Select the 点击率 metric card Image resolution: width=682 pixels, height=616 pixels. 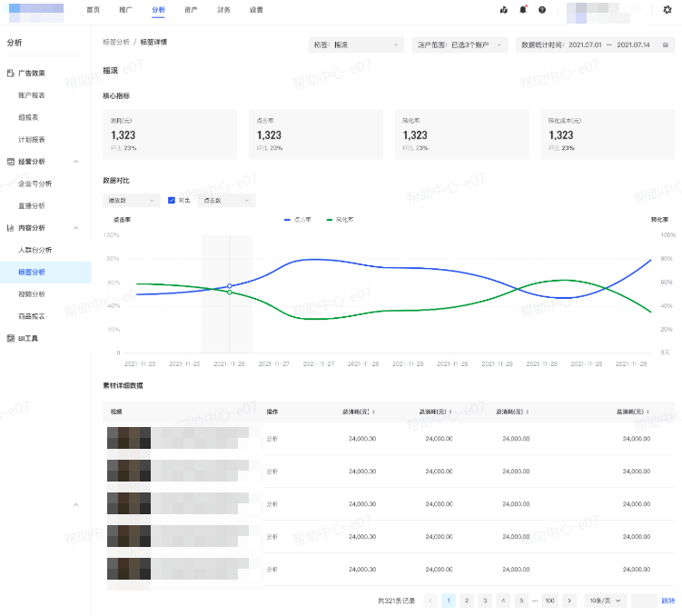click(316, 134)
